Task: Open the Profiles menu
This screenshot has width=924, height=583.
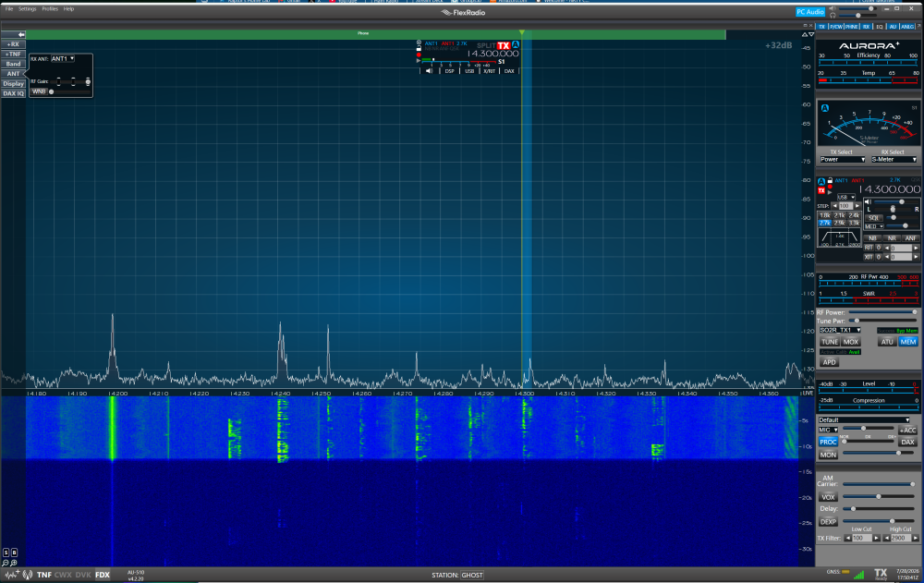Action: pyautogui.click(x=50, y=9)
